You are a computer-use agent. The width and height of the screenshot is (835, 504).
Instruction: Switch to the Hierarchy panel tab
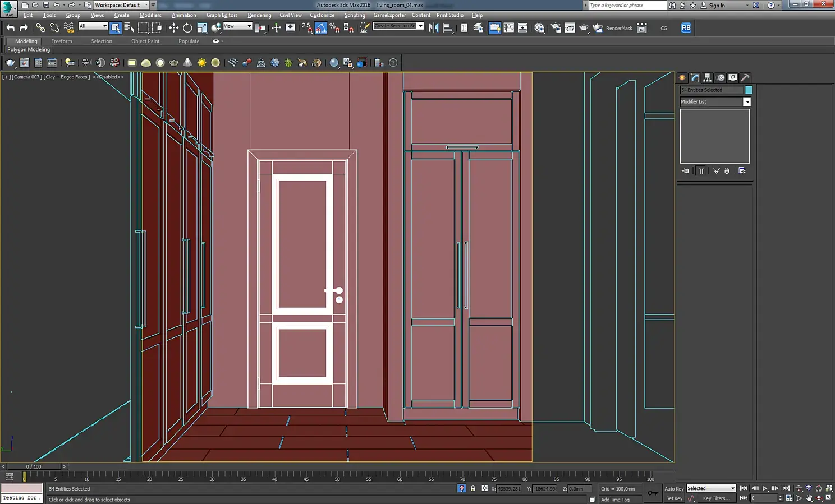[708, 78]
